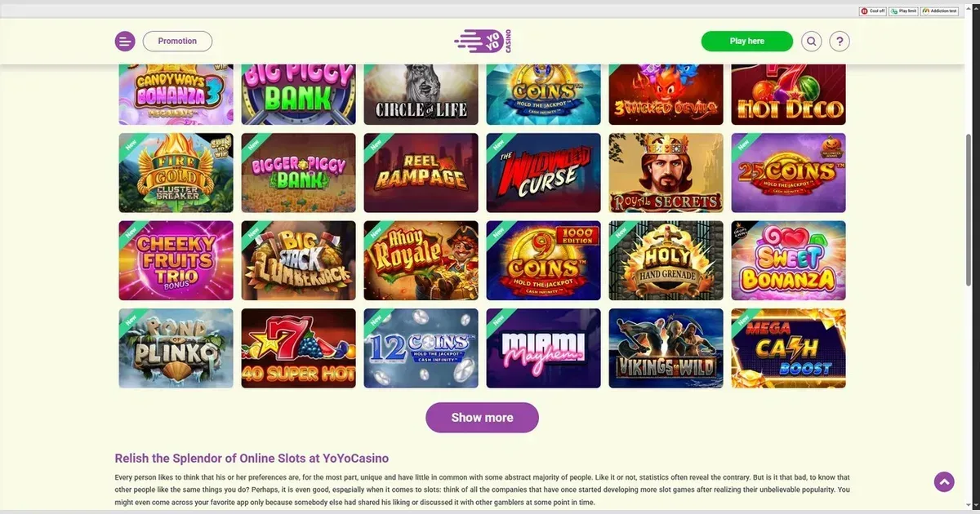Image resolution: width=980 pixels, height=514 pixels.
Task: Click the purple back-to-top arrow
Action: (944, 482)
